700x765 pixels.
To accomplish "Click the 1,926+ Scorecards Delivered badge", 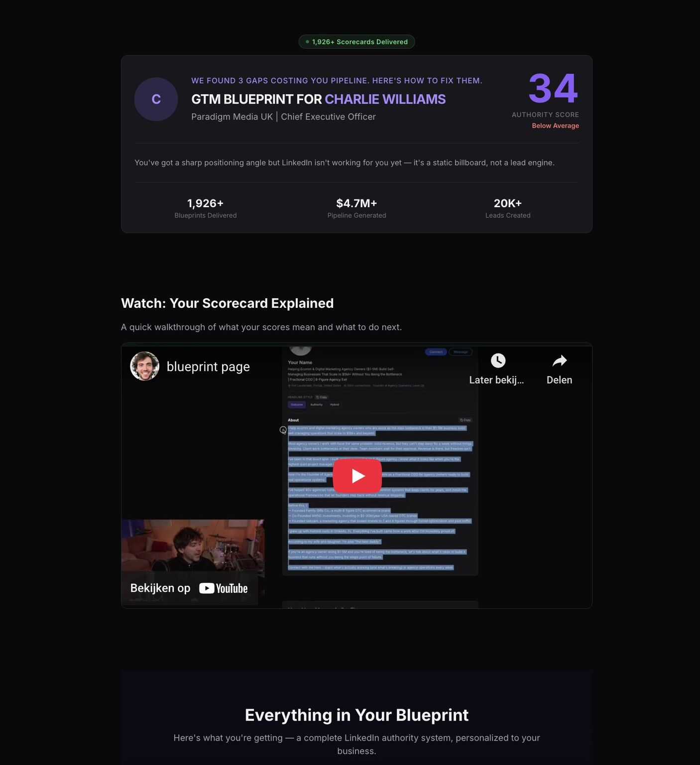I will click(x=356, y=42).
